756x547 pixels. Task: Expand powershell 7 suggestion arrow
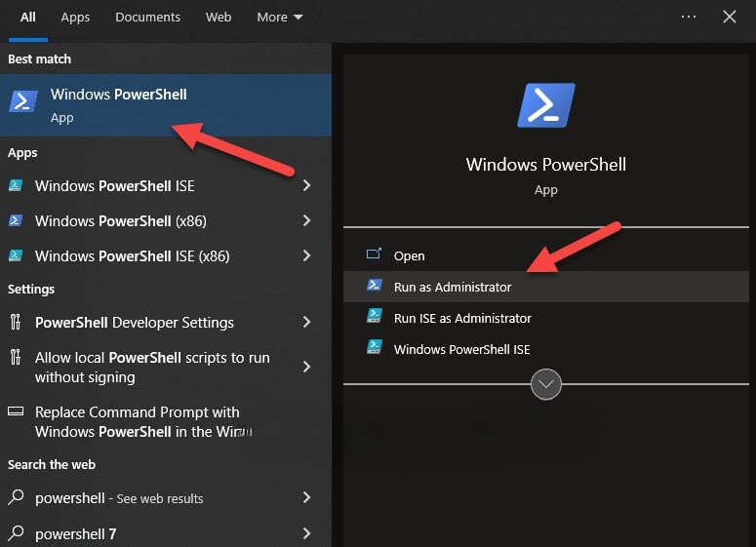click(306, 533)
